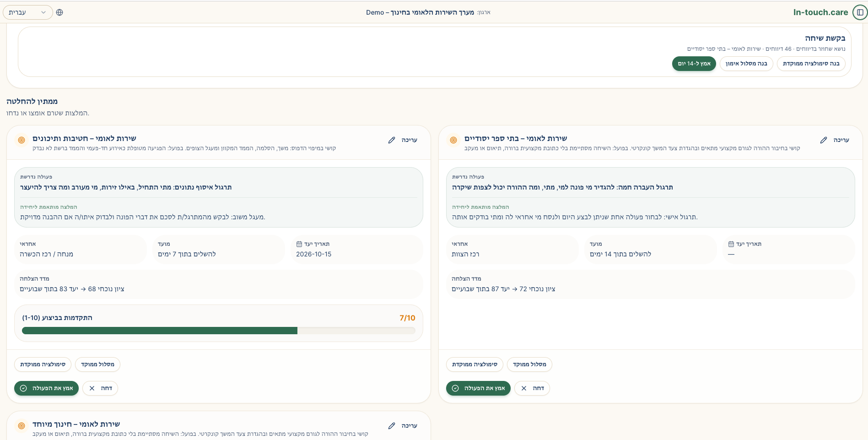Screen dimensions: 868x440
Task: Click the globe language icon
Action: tap(59, 12)
